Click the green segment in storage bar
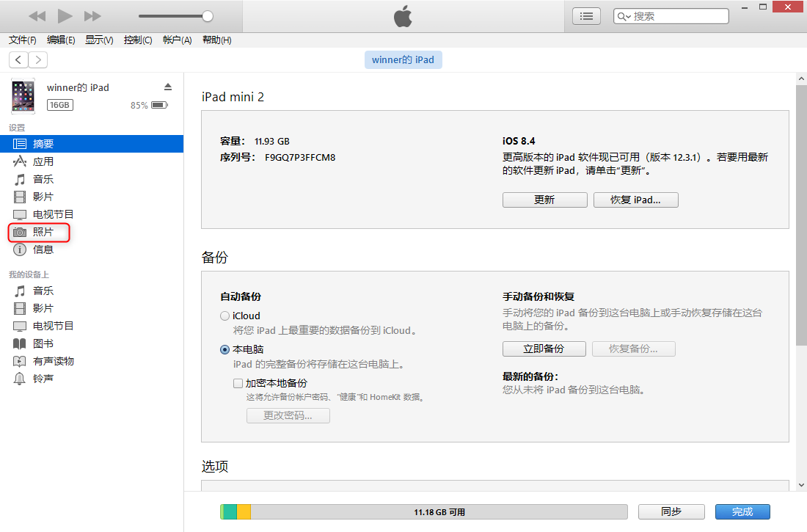 point(230,511)
